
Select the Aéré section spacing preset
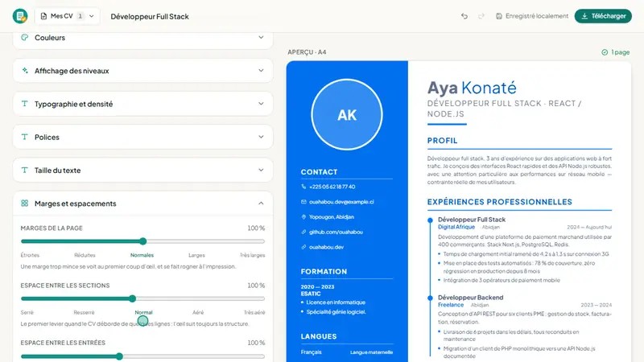click(x=198, y=313)
